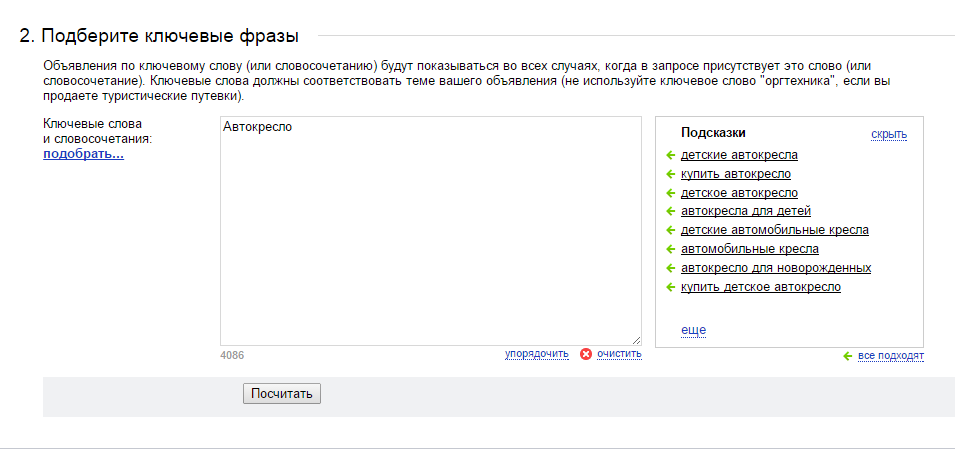Click the red clear cross icon
Image resolution: width=955 pixels, height=461 pixels.
(x=586, y=354)
